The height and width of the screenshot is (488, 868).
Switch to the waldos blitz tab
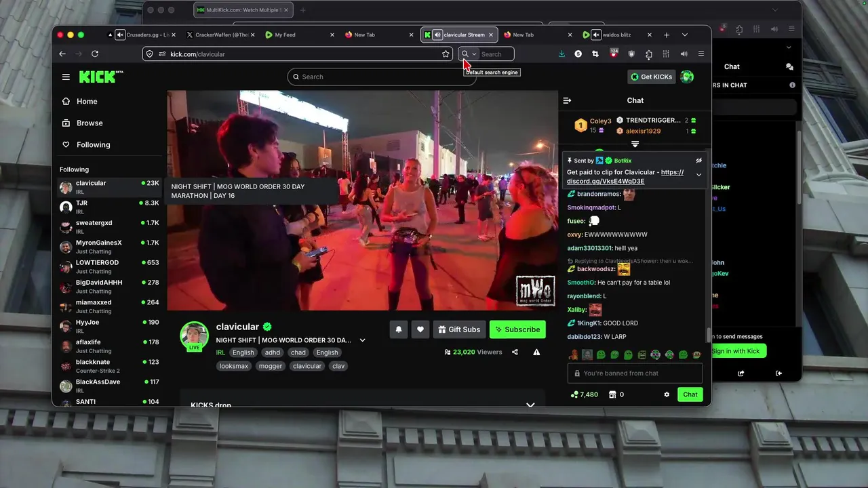617,35
